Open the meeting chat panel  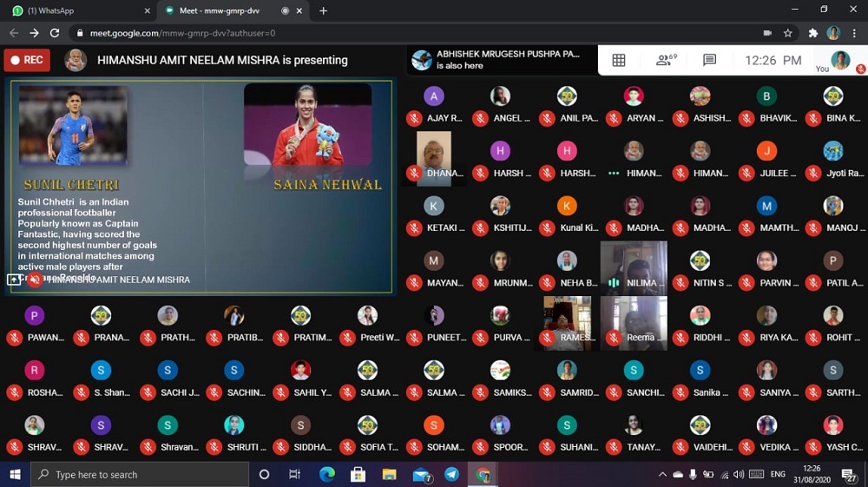(709, 60)
